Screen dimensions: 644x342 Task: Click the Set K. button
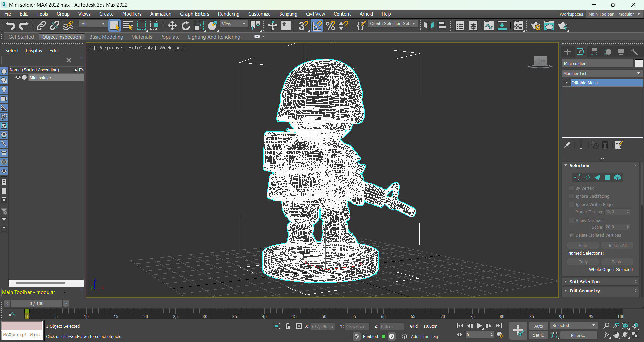point(538,335)
